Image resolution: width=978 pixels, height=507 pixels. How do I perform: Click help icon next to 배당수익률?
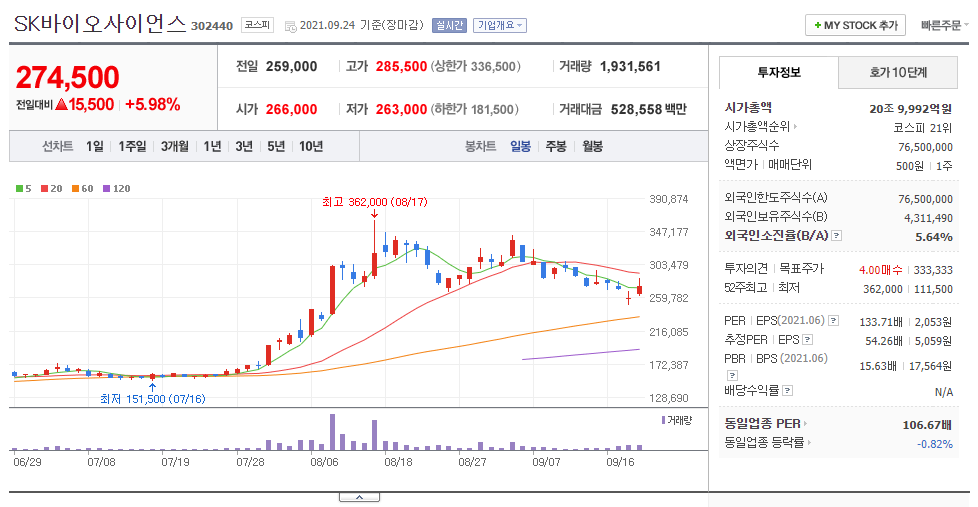(x=788, y=391)
